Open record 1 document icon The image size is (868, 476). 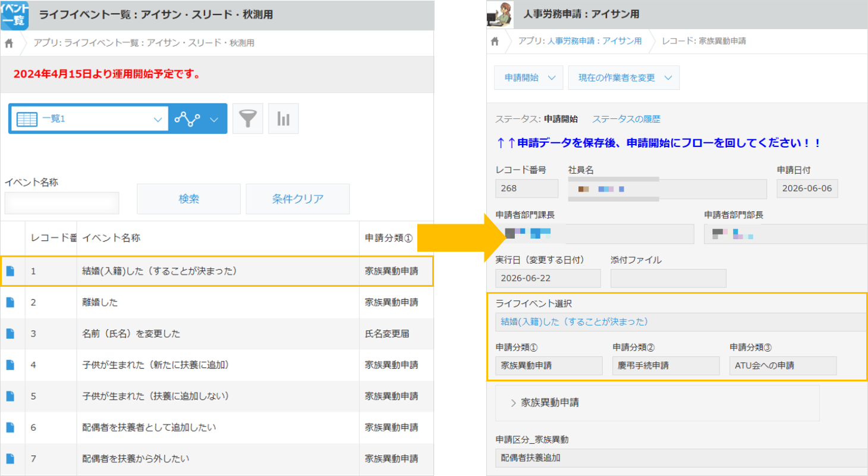coord(10,271)
